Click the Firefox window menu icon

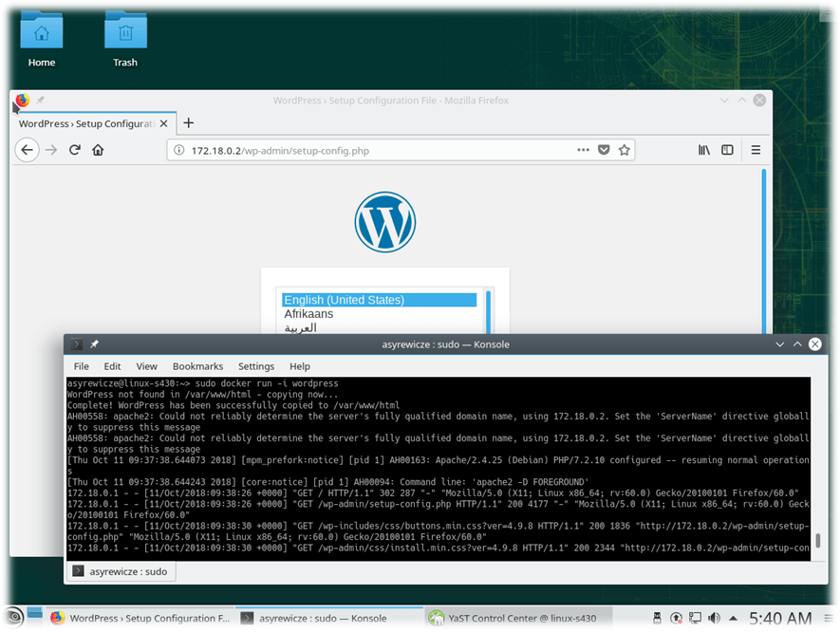coord(22,100)
